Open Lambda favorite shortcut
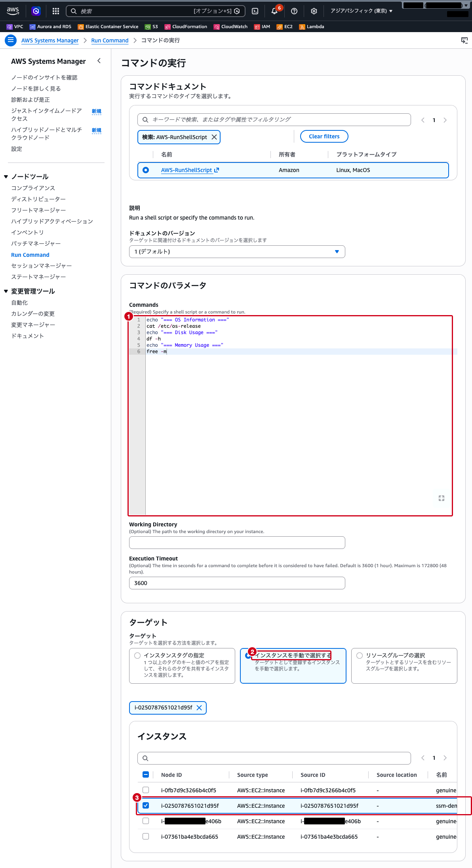The image size is (472, 868). click(x=312, y=27)
